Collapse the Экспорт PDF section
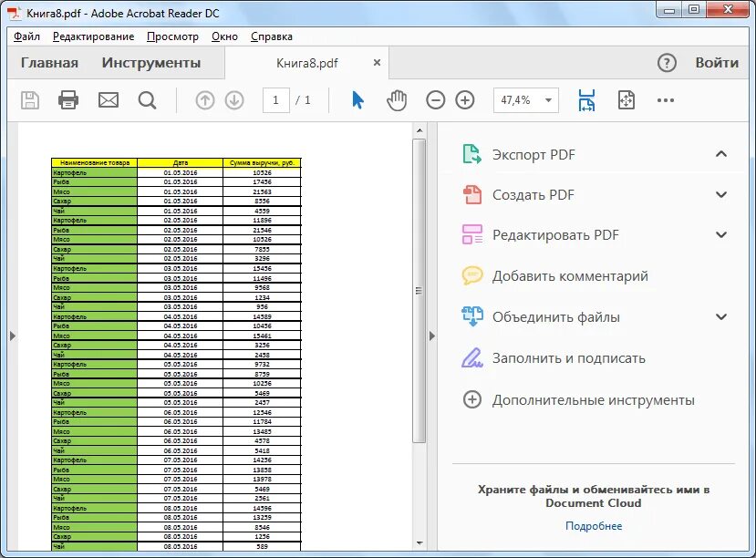 721,154
